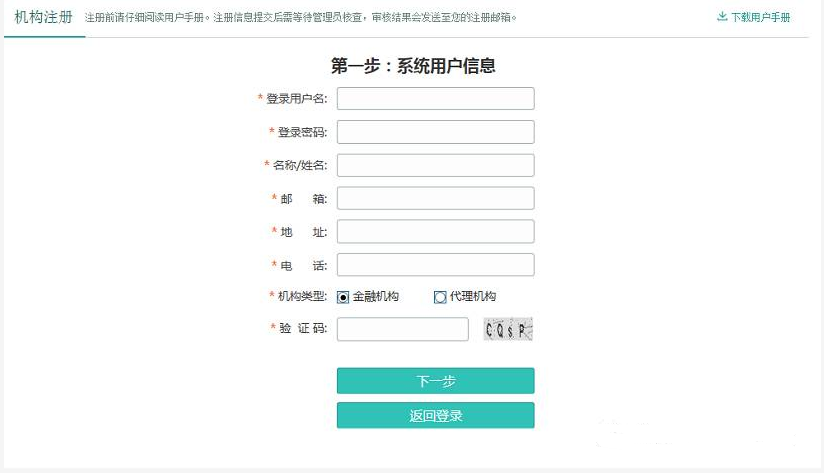Viewport: 824px width, 473px height.
Task: Click the 第一步：系统用户信息 heading
Action: [413, 66]
